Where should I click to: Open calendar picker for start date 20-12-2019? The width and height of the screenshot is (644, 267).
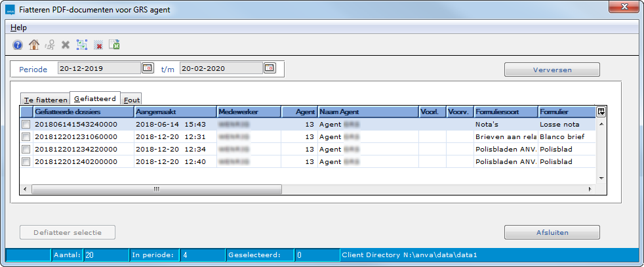[148, 68]
